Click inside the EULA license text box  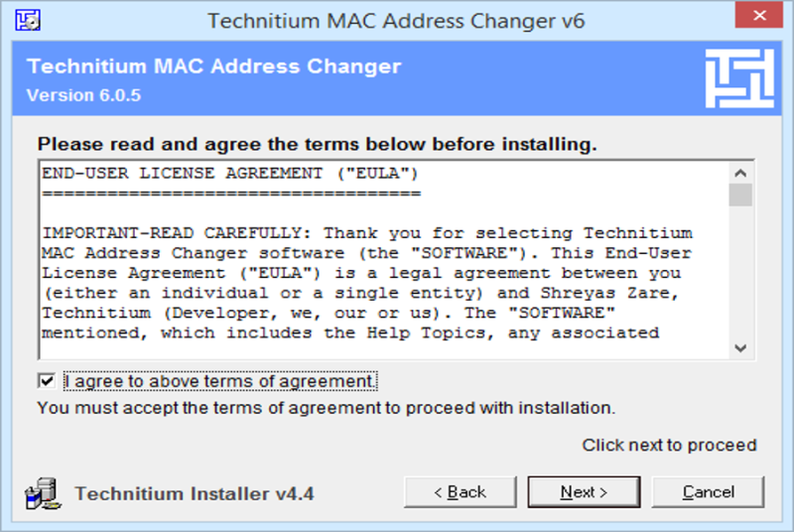385,260
